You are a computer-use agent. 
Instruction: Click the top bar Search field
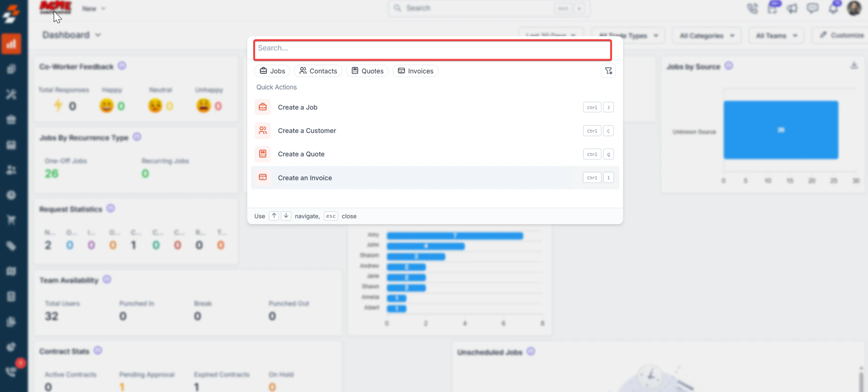(x=489, y=8)
